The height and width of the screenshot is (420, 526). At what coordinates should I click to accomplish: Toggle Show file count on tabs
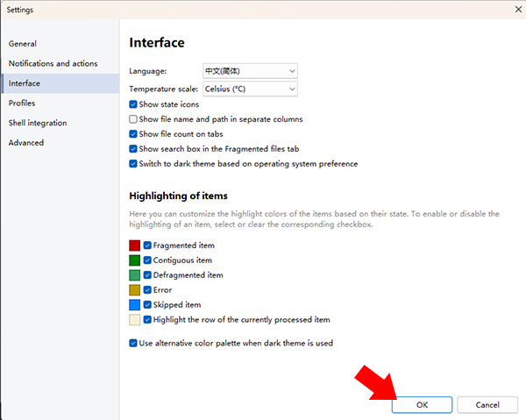tap(133, 134)
